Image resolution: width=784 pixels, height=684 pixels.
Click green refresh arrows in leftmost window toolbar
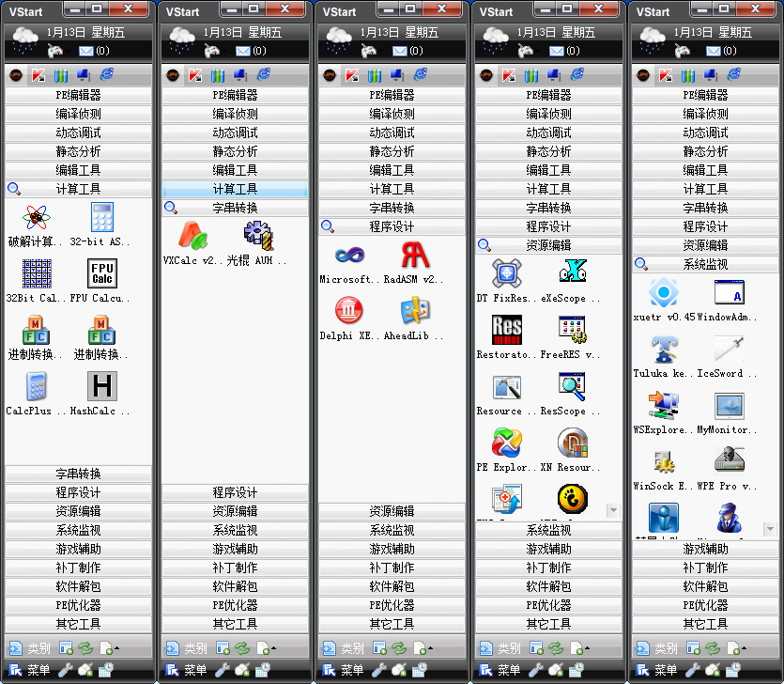[x=85, y=648]
